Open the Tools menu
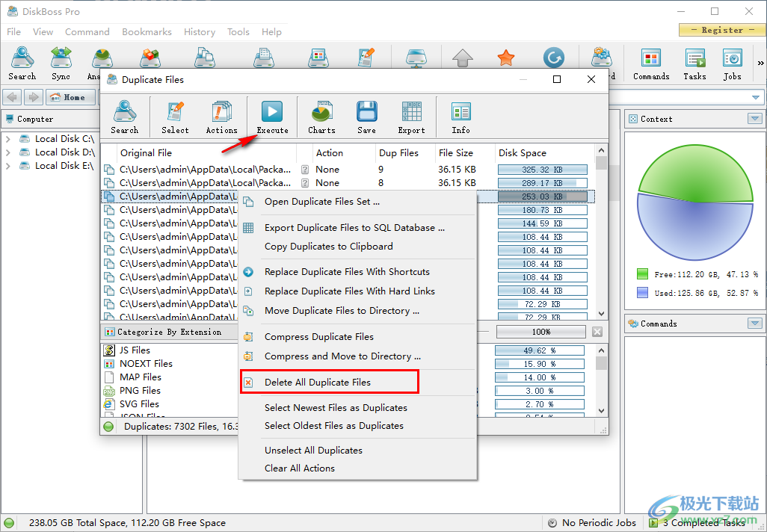This screenshot has width=767, height=532. pyautogui.click(x=238, y=32)
